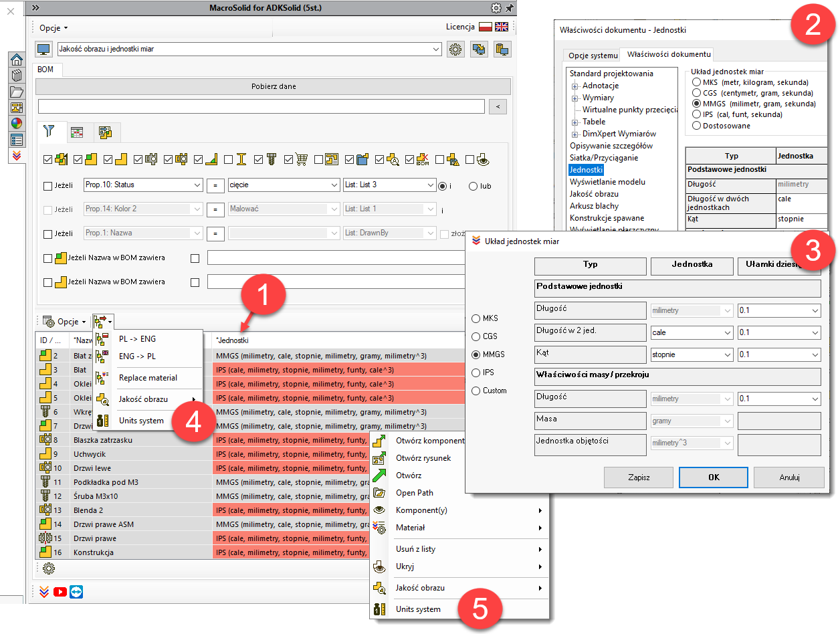Toggle the screw fastener filter checkbox
The image size is (840, 634).
259,160
